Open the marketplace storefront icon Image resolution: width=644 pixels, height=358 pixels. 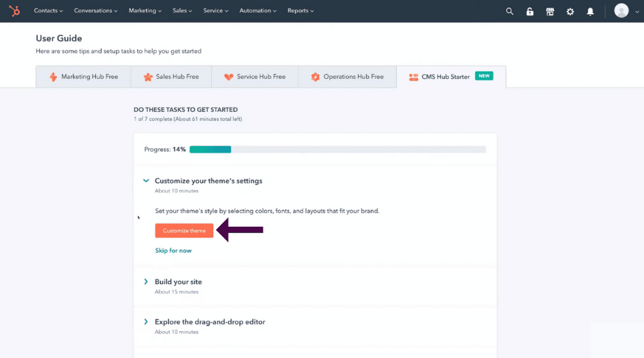(x=550, y=12)
